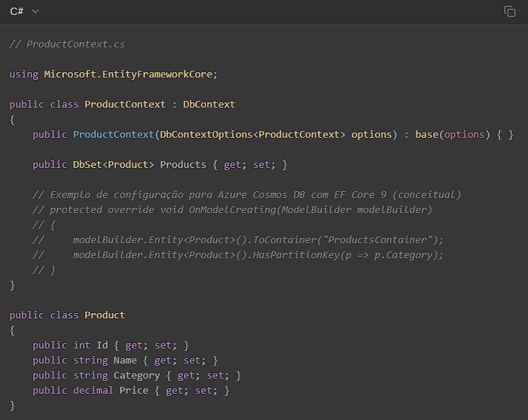Click the "Exemplo de configuração" comment line
Screen dimensions: 528x420
tap(246, 194)
